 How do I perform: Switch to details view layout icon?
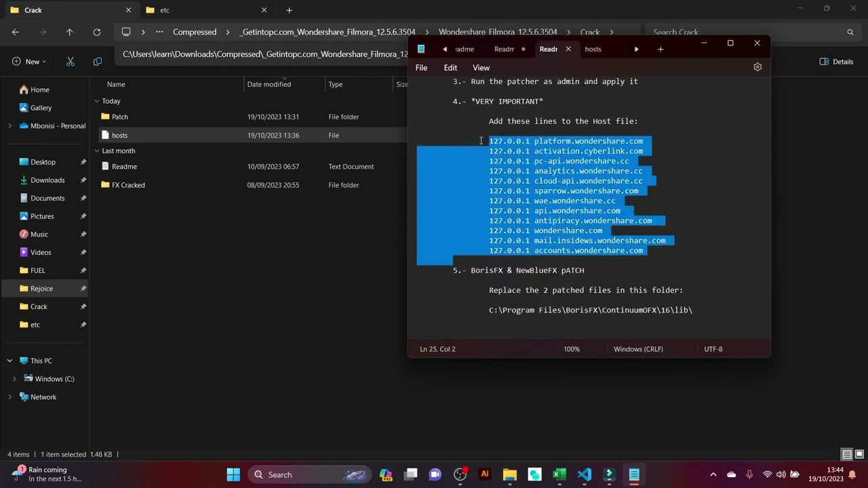pyautogui.click(x=847, y=454)
